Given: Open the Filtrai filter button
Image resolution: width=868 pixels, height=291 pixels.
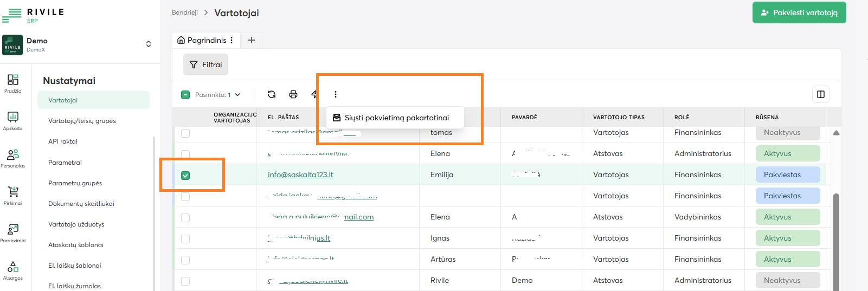Looking at the screenshot, I should [x=205, y=64].
